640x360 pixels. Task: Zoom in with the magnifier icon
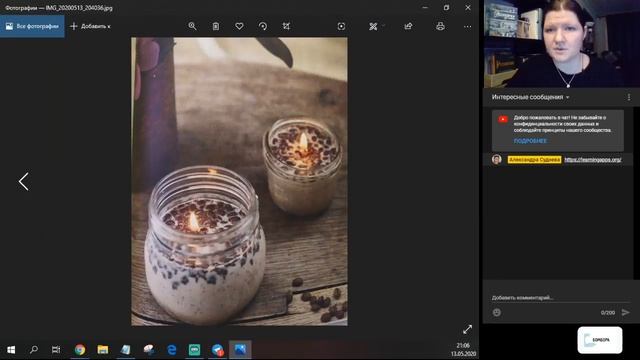click(192, 27)
